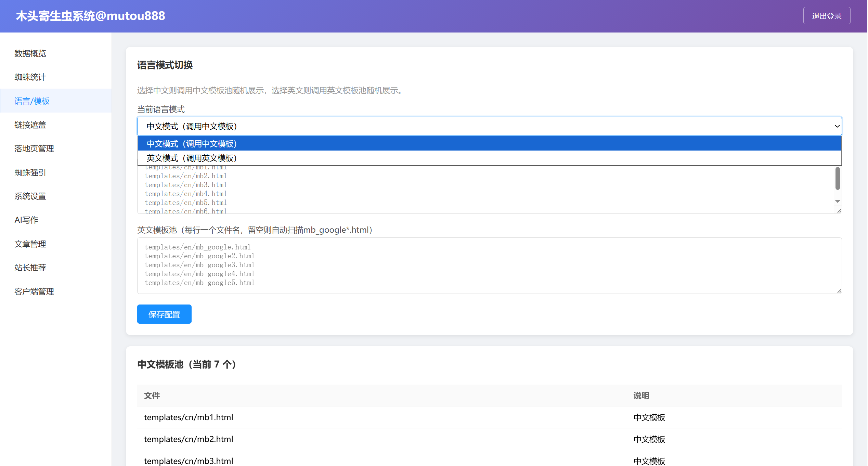Choose 中文模式（调用中文模板）option

489,144
